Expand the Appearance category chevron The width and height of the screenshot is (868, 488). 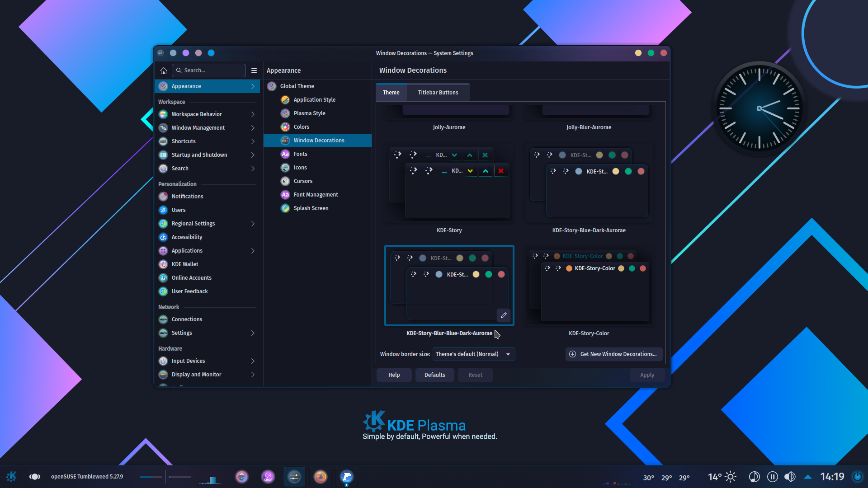[253, 86]
